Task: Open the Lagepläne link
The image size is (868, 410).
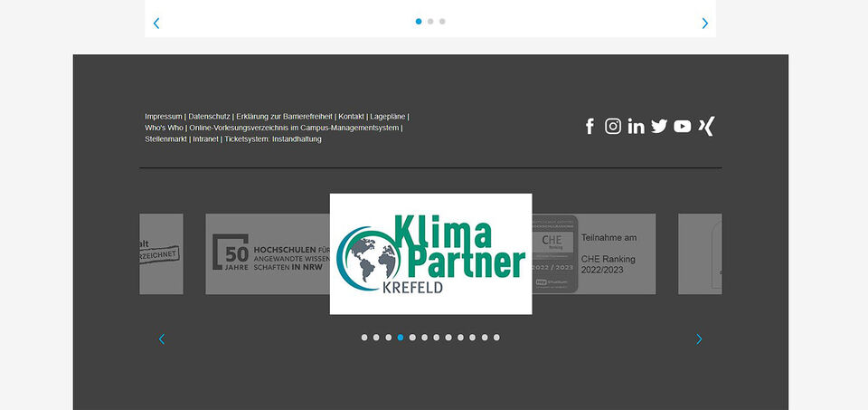Action: coord(388,117)
